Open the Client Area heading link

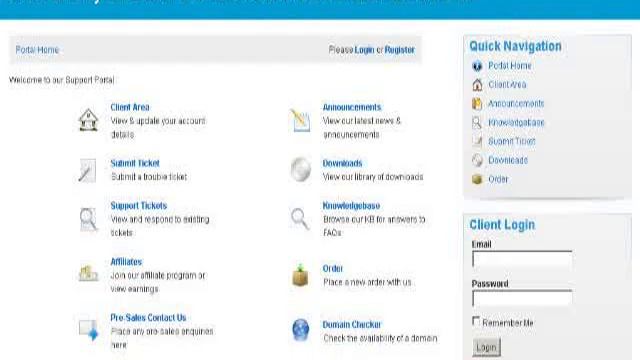click(x=130, y=107)
